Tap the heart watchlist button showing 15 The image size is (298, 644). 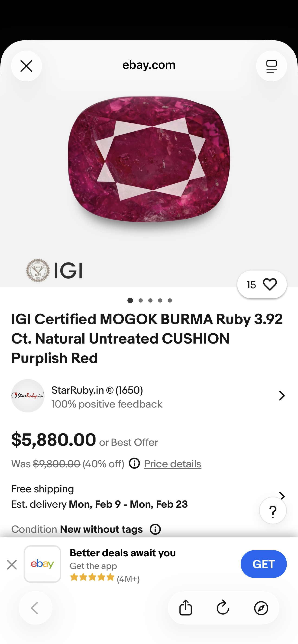[x=262, y=284]
